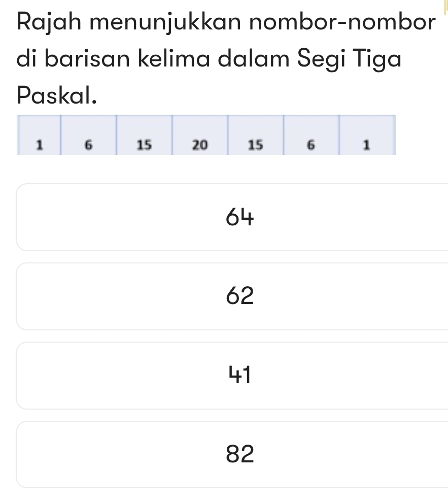This screenshot has width=448, height=503.
Task: Click the 15 cell right of 20
Action: click(255, 145)
